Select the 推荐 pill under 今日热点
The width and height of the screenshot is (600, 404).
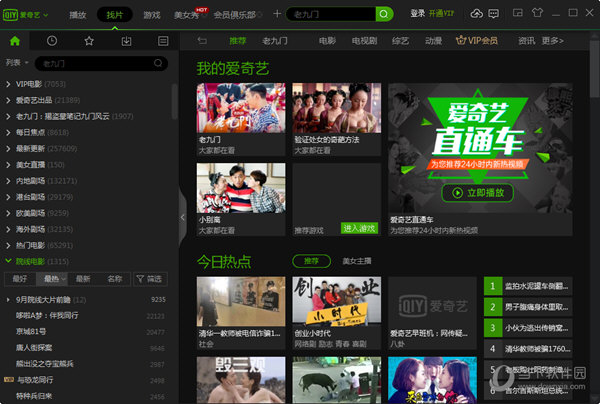(311, 261)
